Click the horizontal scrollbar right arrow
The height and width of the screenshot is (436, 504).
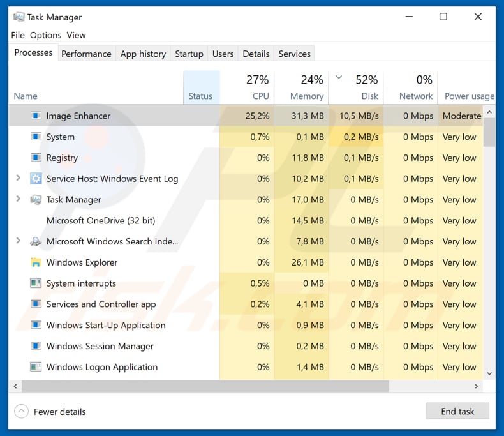pyautogui.click(x=477, y=386)
